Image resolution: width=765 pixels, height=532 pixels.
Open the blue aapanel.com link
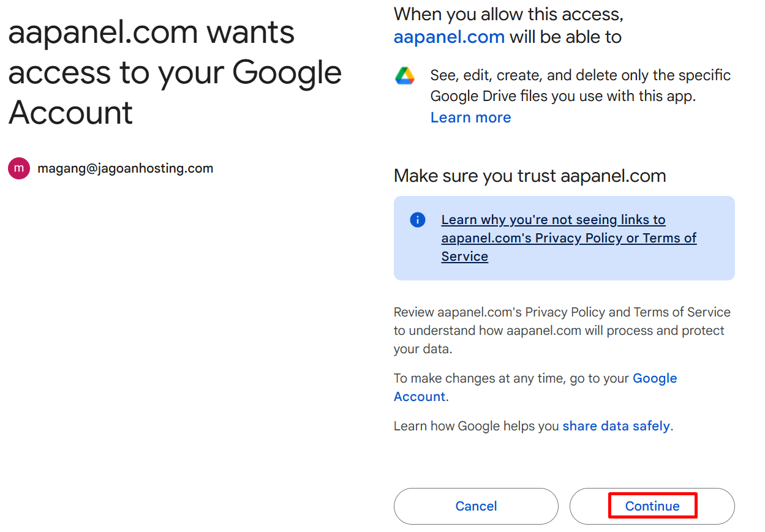tap(449, 37)
